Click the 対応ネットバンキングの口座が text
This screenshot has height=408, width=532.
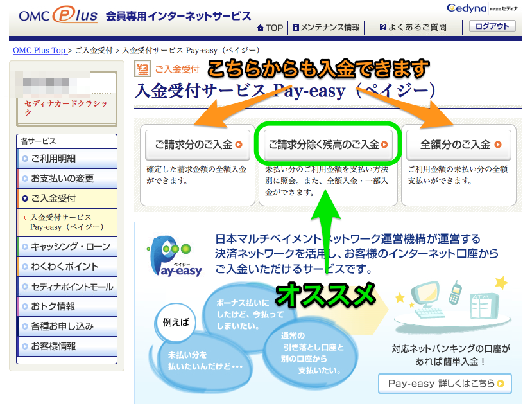pos(451,355)
